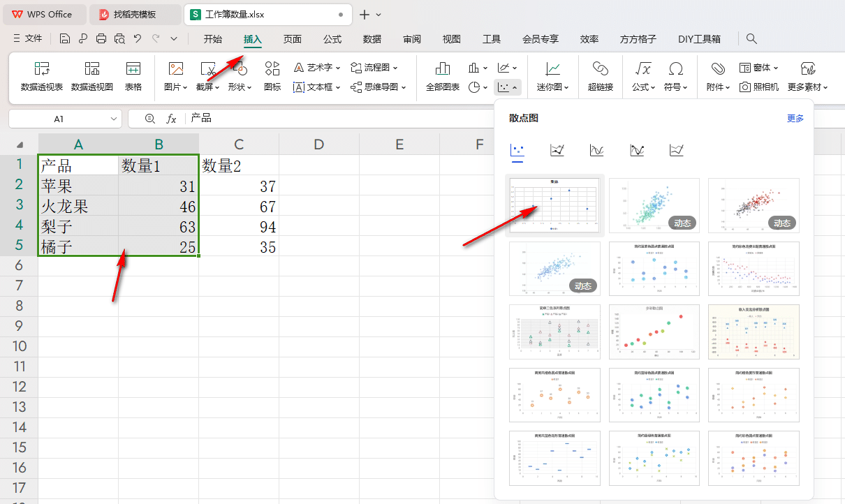Choose the teal dynamic scatter chart thumbnail

point(654,205)
